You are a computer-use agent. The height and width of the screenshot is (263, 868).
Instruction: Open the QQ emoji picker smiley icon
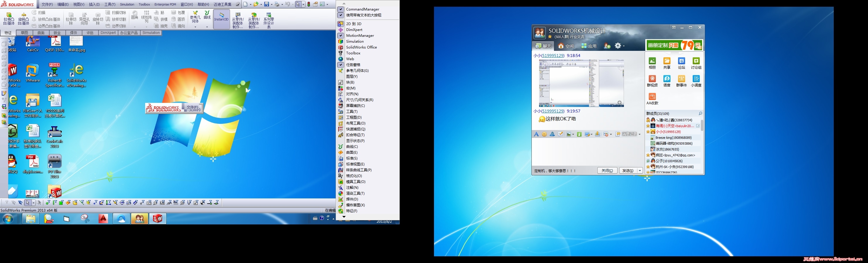click(544, 134)
